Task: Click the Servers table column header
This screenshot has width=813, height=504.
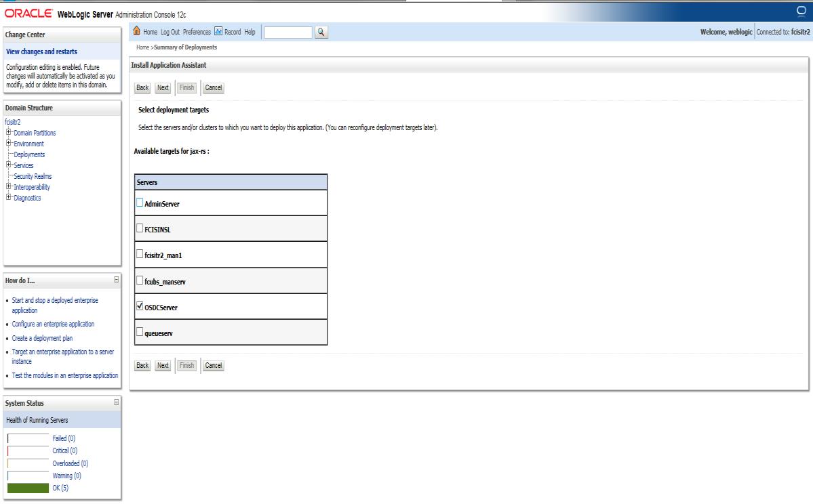Action: pyautogui.click(x=231, y=182)
